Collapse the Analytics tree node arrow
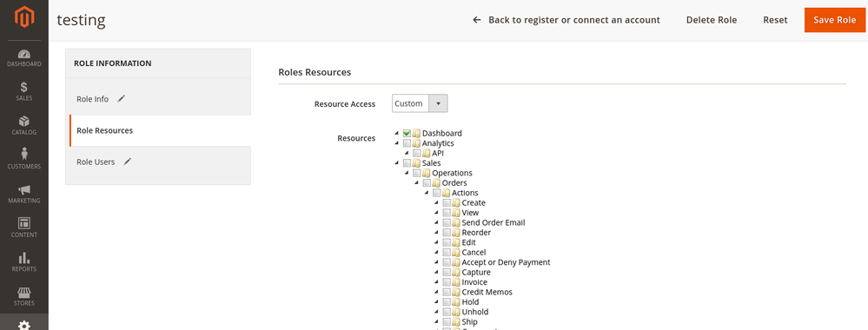 point(397,142)
